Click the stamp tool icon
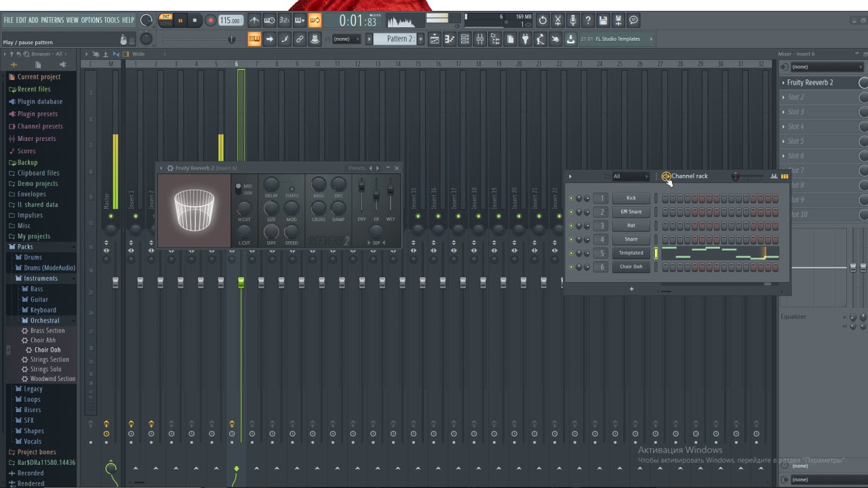Viewport: 868px width, 488px height. [315, 39]
